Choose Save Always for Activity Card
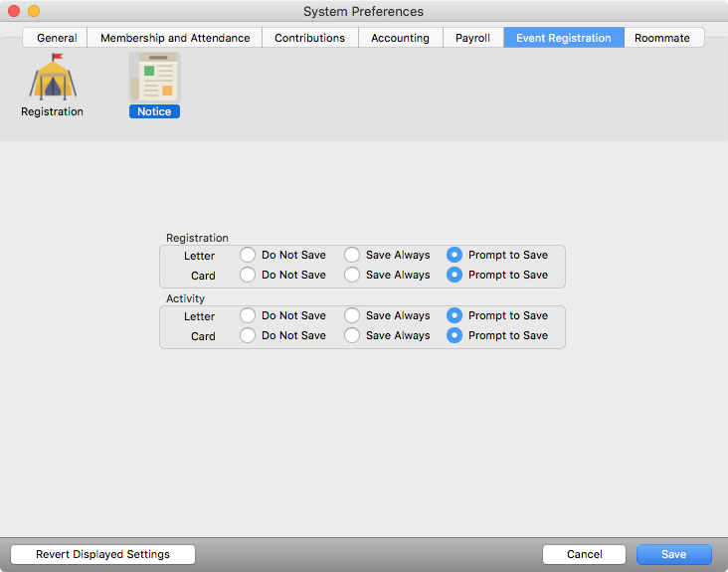Viewport: 728px width, 572px height. [x=352, y=335]
